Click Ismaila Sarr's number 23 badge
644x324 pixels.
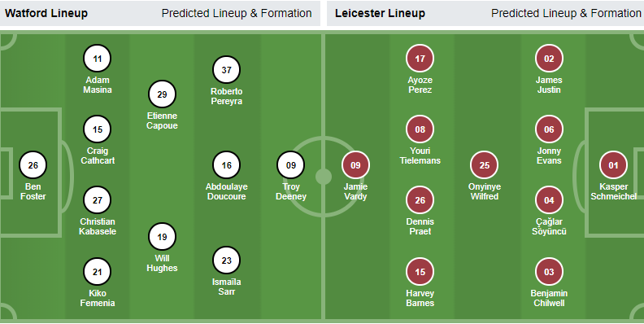pos(226,261)
